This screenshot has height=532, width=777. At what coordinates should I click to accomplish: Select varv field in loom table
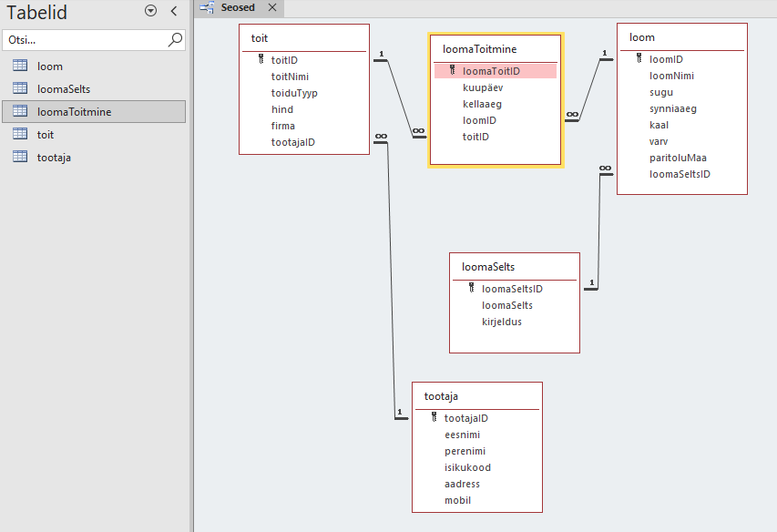659,141
